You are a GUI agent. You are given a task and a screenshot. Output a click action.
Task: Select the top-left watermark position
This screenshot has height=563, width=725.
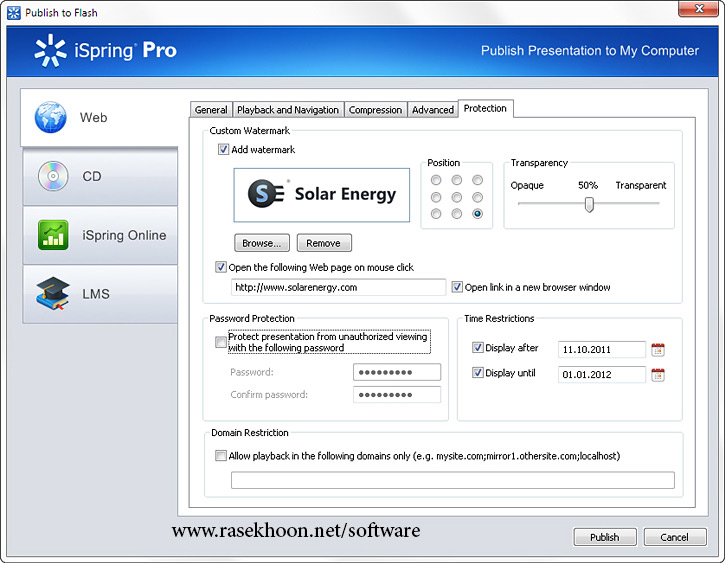click(x=436, y=181)
